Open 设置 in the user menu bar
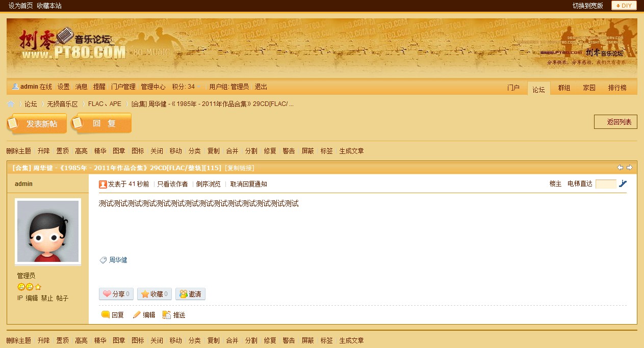Image resolution: width=644 pixels, height=348 pixels. click(63, 87)
